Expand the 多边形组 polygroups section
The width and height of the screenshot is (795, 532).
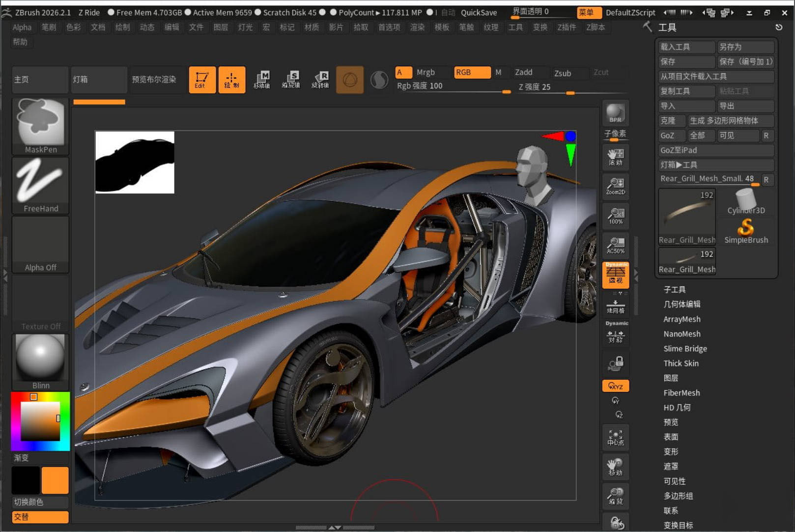[678, 496]
